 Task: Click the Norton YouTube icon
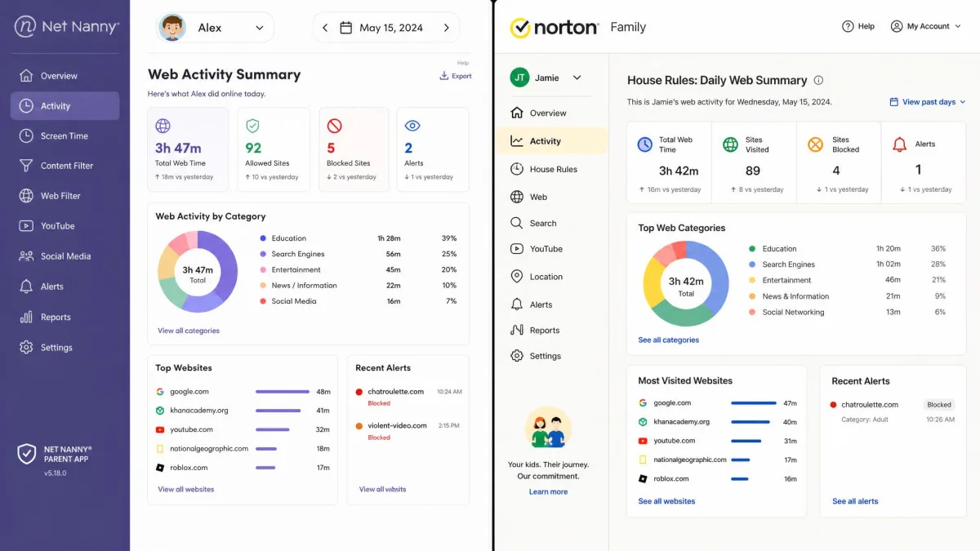pos(517,249)
